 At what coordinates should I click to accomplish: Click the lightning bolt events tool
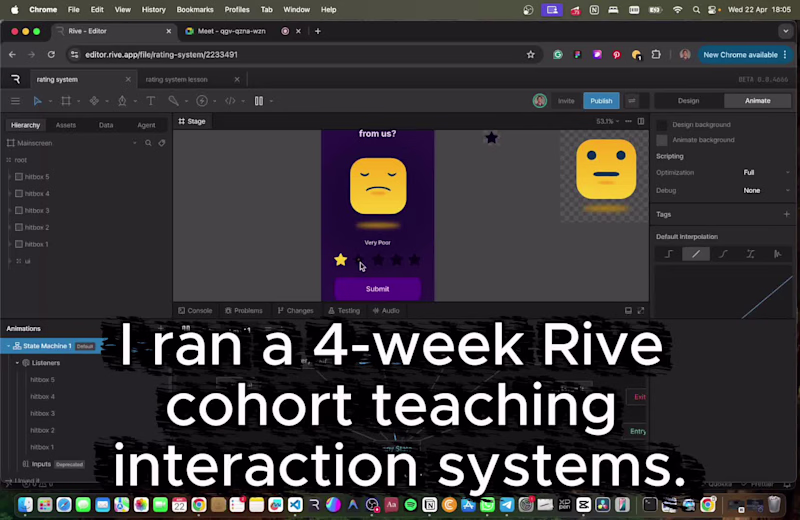coord(202,101)
